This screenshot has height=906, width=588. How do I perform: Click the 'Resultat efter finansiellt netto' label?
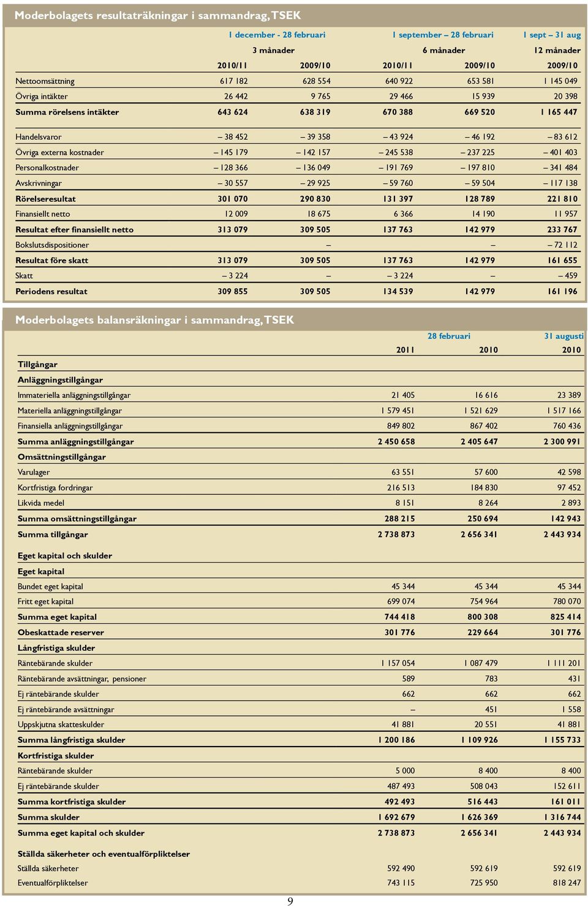pyautogui.click(x=74, y=230)
